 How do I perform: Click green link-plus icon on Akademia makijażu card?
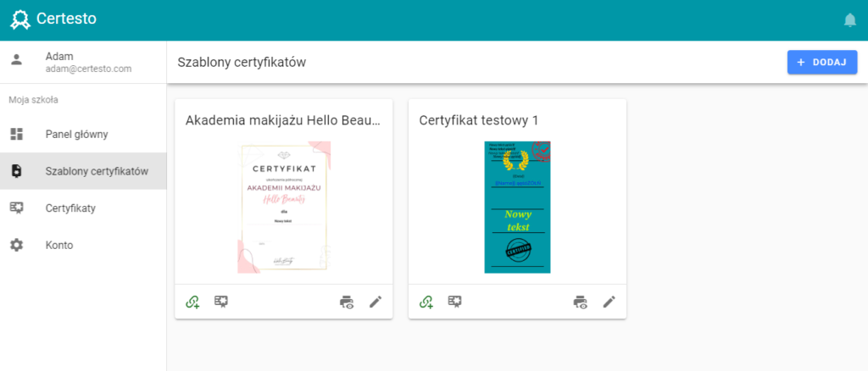(x=192, y=302)
